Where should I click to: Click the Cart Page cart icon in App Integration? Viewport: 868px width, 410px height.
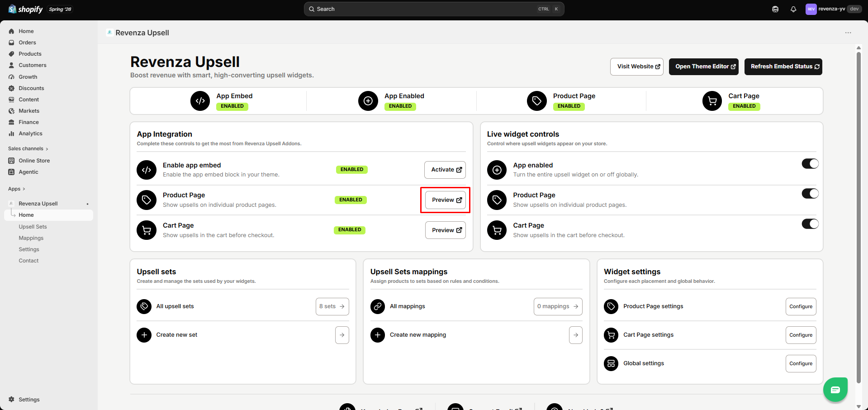click(x=147, y=230)
